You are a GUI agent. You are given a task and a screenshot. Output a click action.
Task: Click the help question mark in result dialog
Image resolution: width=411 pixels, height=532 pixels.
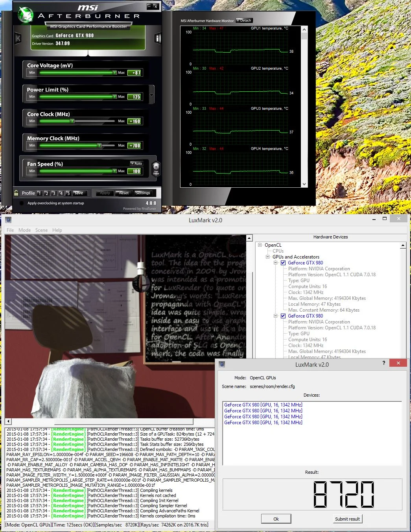(x=384, y=363)
